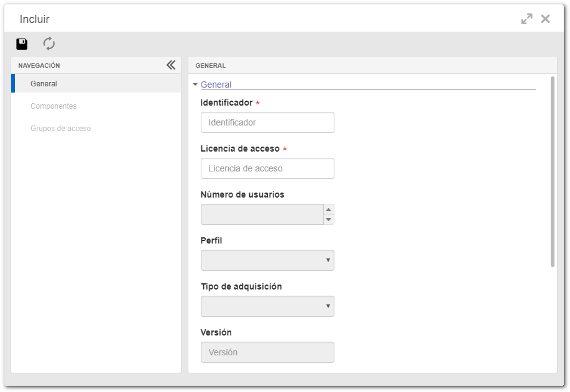
Task: Click the refresh arrows icon
Action: pos(48,43)
